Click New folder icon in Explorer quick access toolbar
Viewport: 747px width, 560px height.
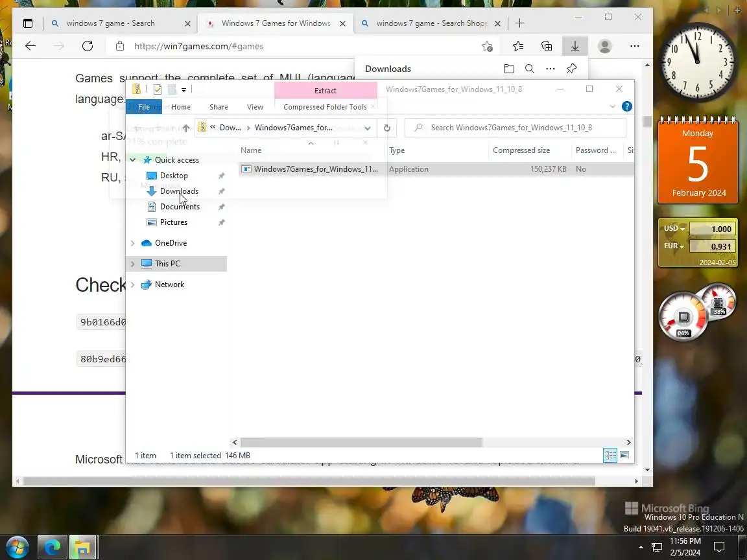pyautogui.click(x=172, y=89)
